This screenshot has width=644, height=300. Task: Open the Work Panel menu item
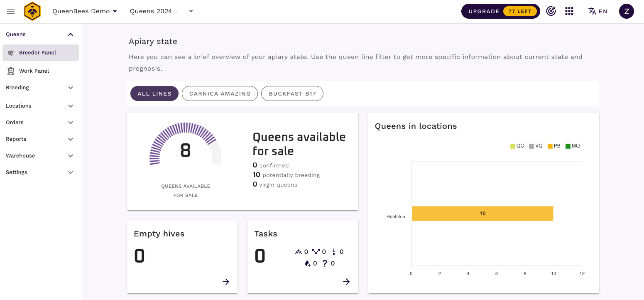click(x=34, y=71)
